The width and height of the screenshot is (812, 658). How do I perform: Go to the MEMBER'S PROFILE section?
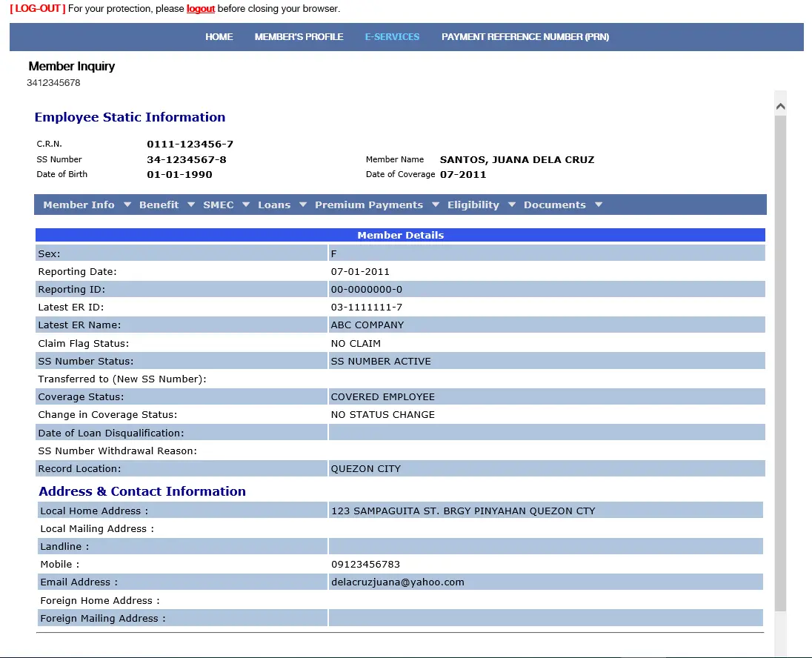[299, 36]
